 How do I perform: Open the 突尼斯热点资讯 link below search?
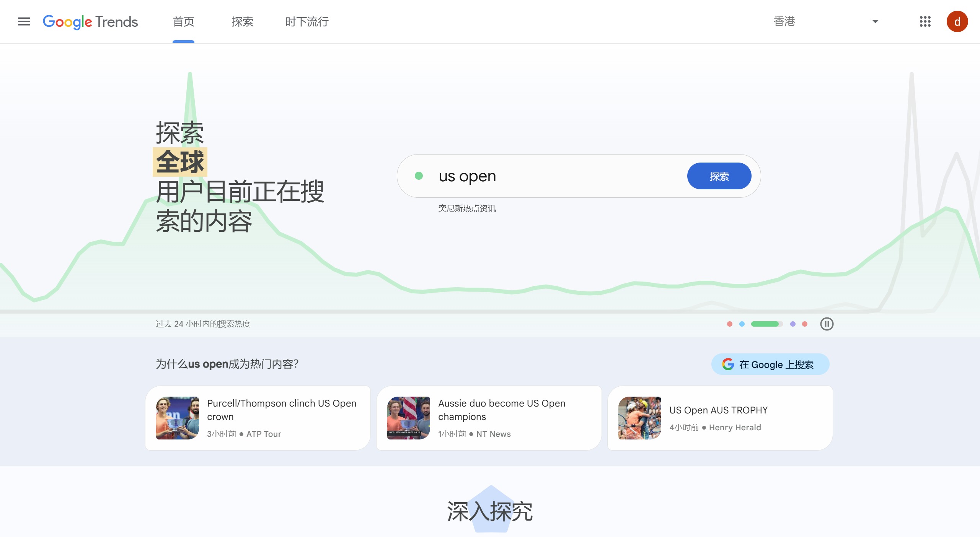click(x=467, y=208)
